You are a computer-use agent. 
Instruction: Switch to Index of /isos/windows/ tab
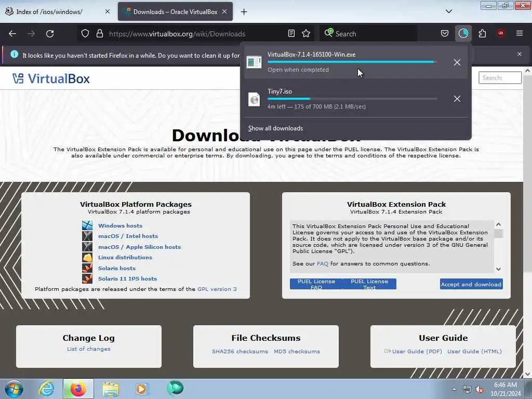coord(49,11)
